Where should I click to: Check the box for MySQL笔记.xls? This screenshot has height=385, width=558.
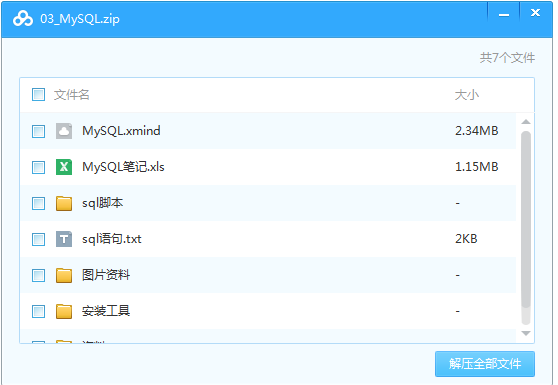38,167
